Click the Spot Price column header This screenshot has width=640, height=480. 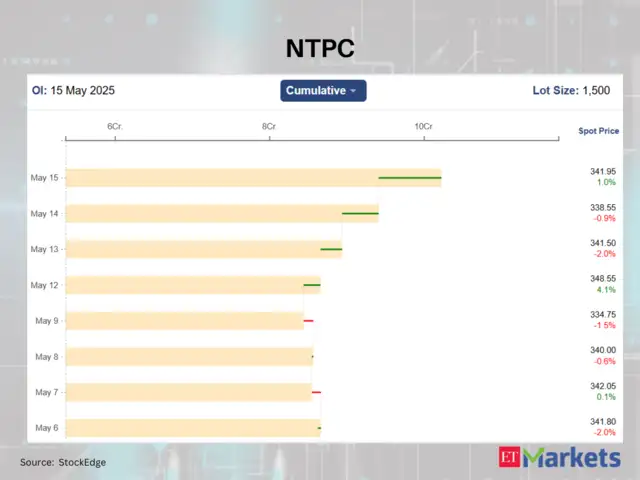coord(598,131)
